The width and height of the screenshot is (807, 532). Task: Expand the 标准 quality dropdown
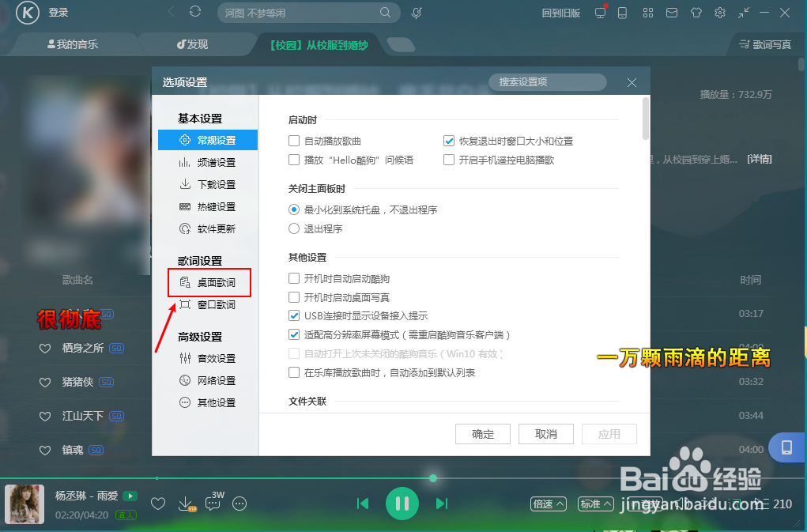pyautogui.click(x=595, y=504)
